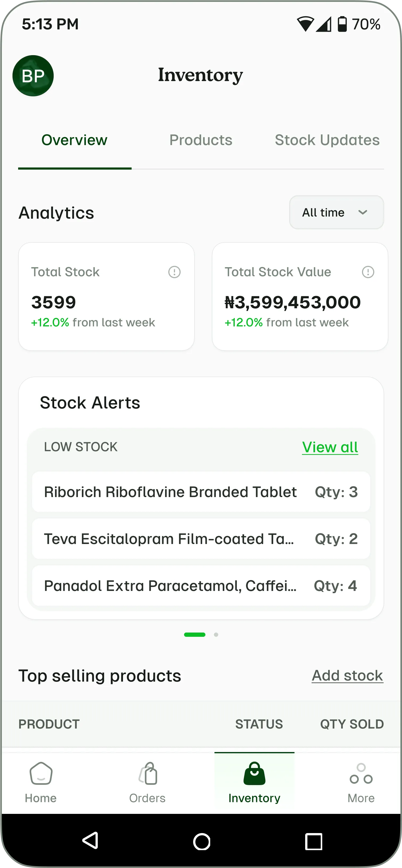
Task: Tap the Total Stock Value info icon
Action: [368, 272]
